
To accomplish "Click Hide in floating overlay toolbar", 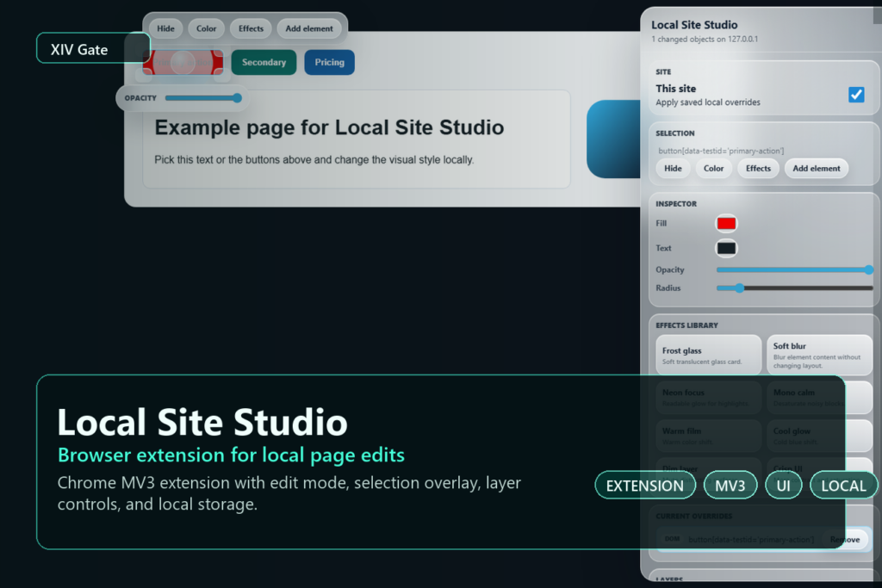I will coord(165,28).
